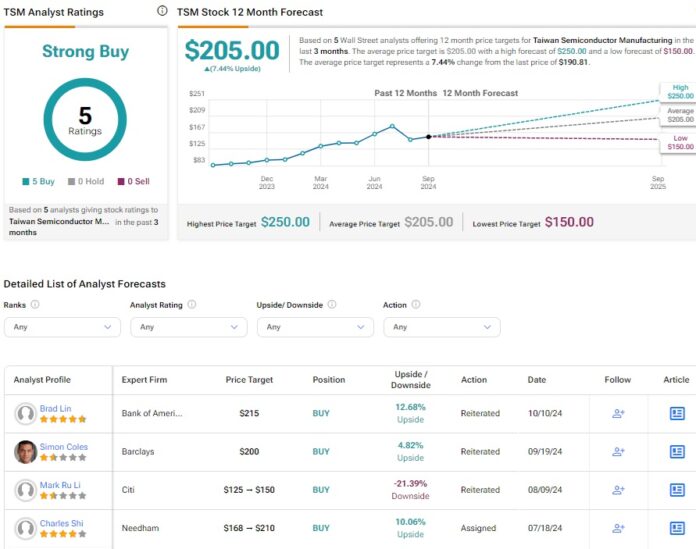Open Mark Ru Li's profile link
Viewport: 696px width, 549px height.
point(60,484)
